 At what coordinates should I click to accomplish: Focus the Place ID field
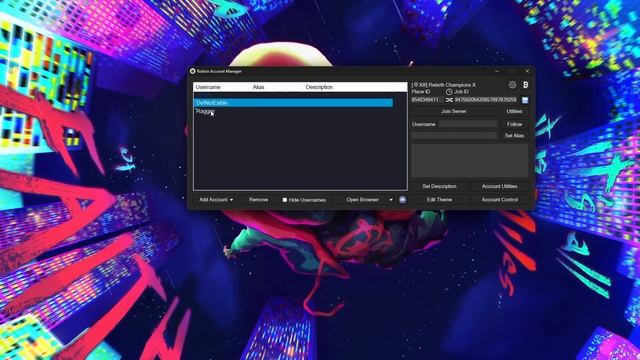pyautogui.click(x=427, y=100)
